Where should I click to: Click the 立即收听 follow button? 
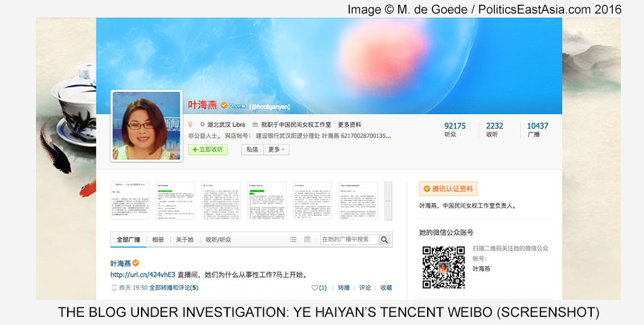click(208, 150)
